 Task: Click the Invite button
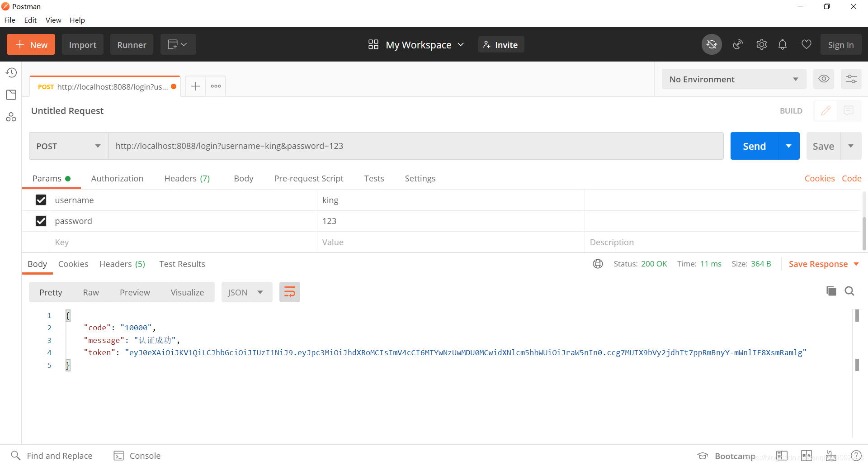click(x=501, y=44)
